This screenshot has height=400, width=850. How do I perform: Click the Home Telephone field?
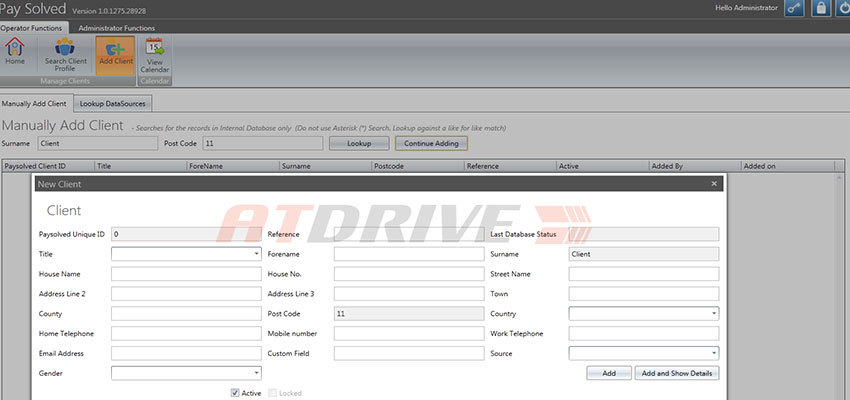point(186,333)
